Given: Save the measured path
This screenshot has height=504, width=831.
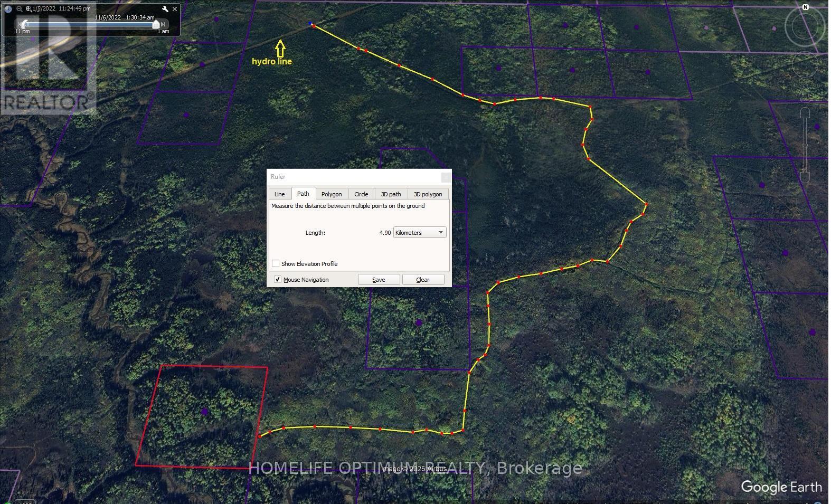Looking at the screenshot, I should click(379, 280).
